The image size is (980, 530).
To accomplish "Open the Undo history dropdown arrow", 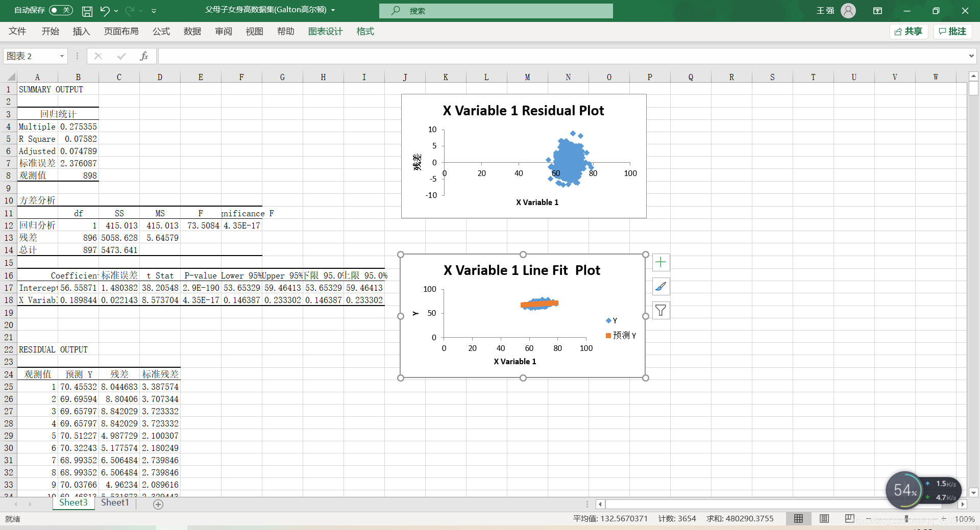I will [116, 11].
